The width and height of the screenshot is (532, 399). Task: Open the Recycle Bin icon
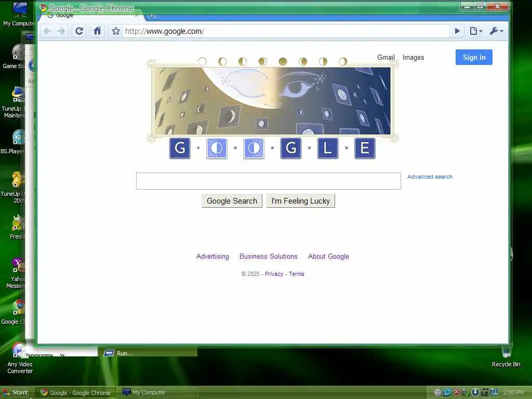click(506, 357)
